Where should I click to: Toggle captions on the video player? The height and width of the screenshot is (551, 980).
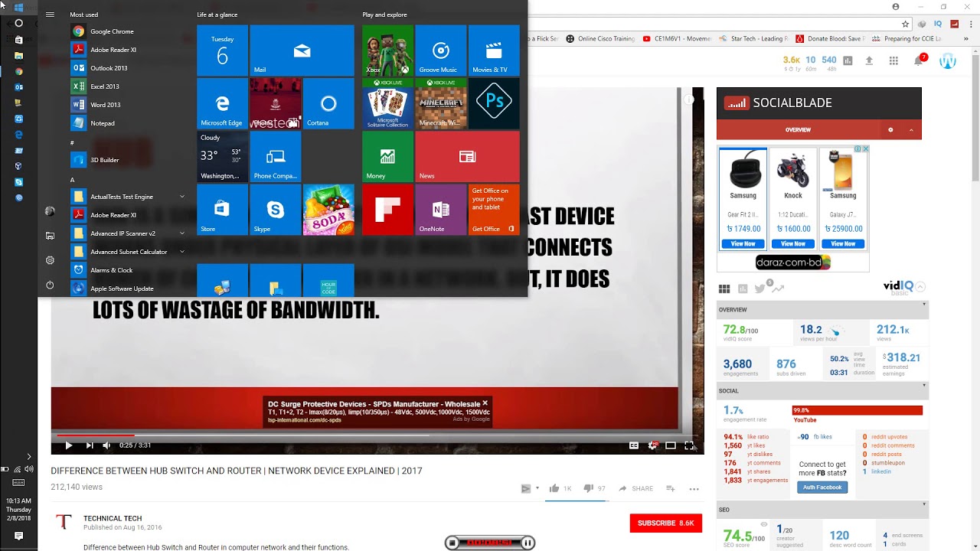pyautogui.click(x=634, y=445)
